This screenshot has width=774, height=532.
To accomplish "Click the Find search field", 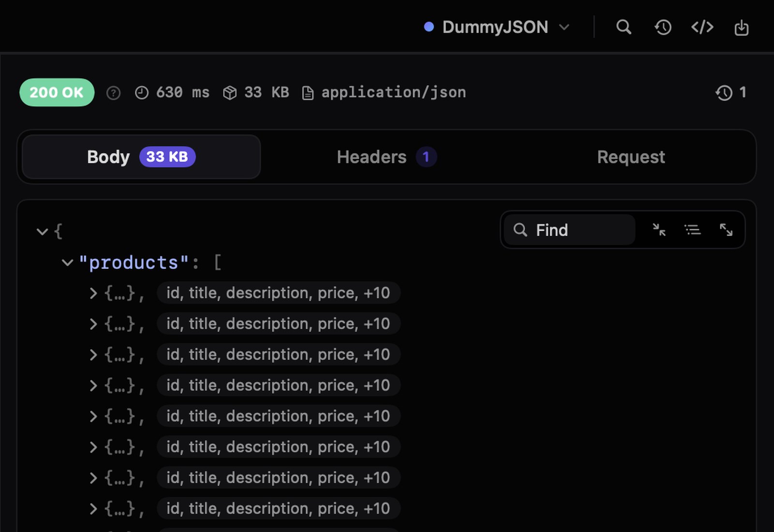I will coord(569,230).
